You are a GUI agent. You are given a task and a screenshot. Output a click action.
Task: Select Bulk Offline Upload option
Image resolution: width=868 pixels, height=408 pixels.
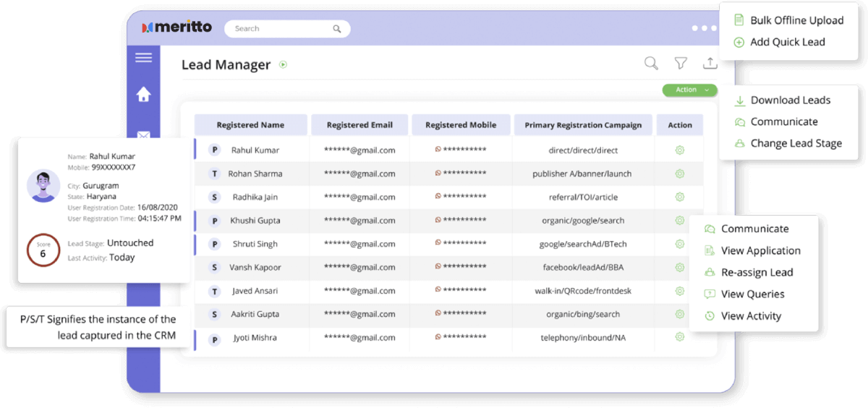796,20
